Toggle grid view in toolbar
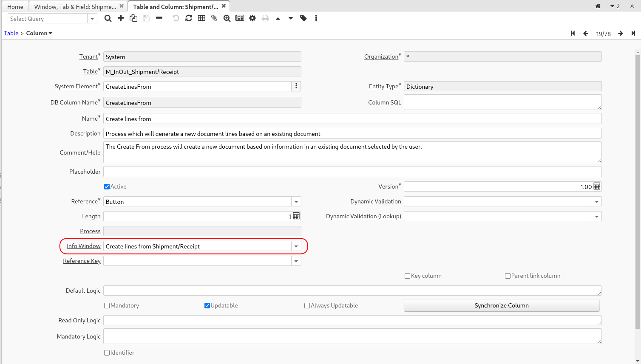The width and height of the screenshot is (641, 364). coord(201,18)
